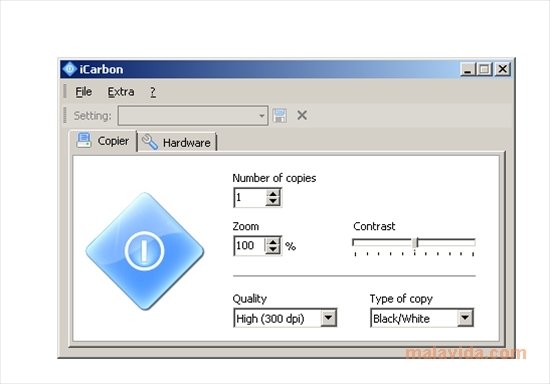Switch to the Hardware tab

[x=177, y=142]
